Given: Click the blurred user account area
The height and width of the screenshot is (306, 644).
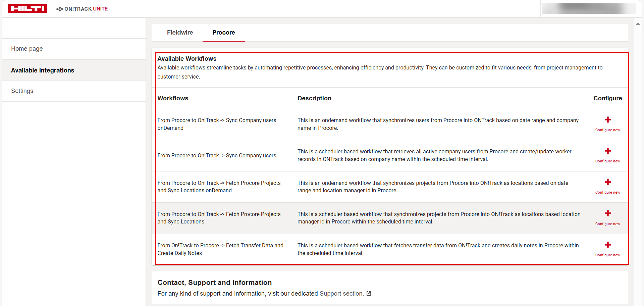Looking at the screenshot, I should pyautogui.click(x=589, y=9).
